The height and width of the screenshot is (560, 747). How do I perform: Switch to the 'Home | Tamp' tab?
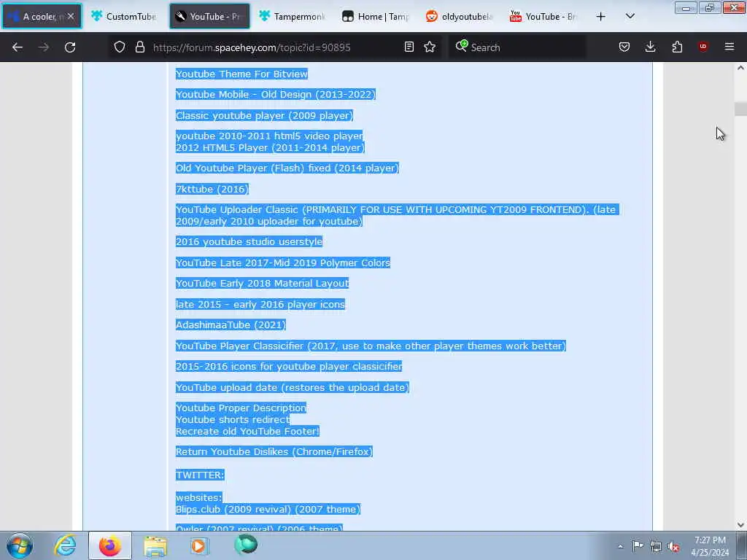click(x=376, y=16)
